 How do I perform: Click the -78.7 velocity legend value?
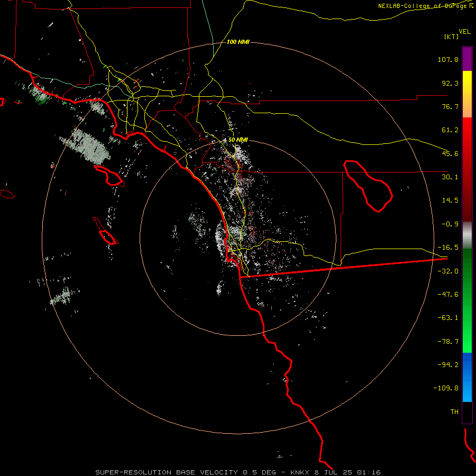(x=448, y=342)
